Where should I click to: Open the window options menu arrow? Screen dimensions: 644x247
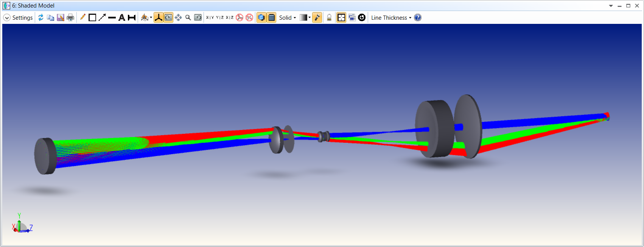(611, 6)
